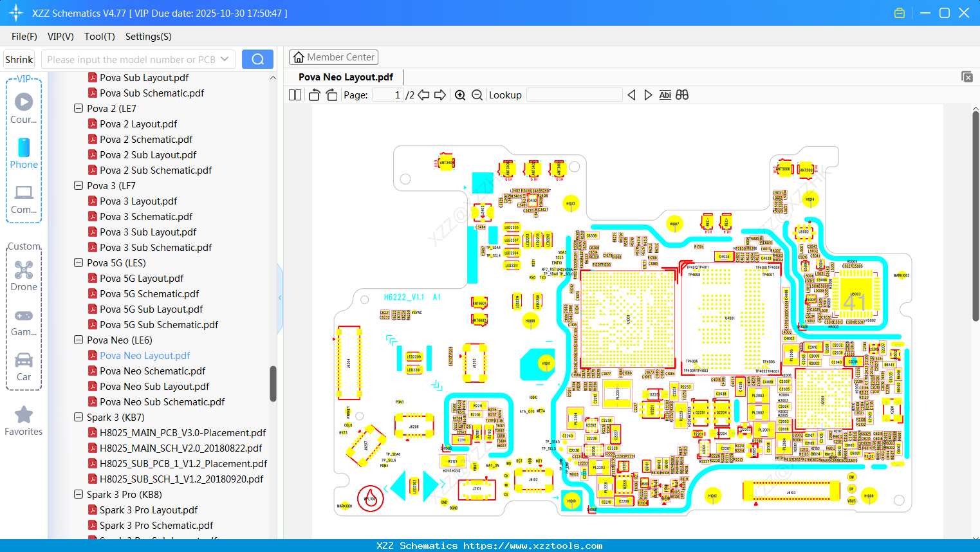Click the PDF icon for Pova 2 Layout.pdf
The width and height of the screenshot is (980, 552).
pyautogui.click(x=93, y=124)
